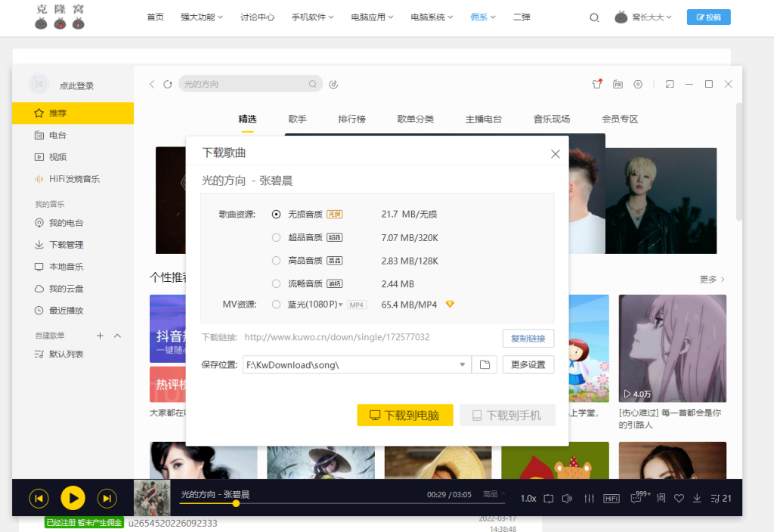Click the plus icon next to 自建歌单
The width and height of the screenshot is (774, 532).
[x=101, y=336]
